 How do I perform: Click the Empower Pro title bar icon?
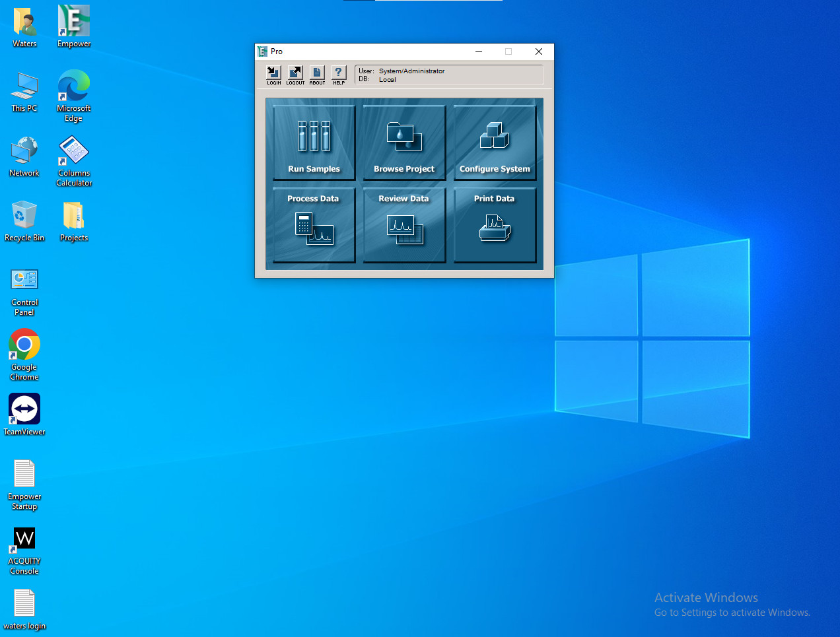262,51
